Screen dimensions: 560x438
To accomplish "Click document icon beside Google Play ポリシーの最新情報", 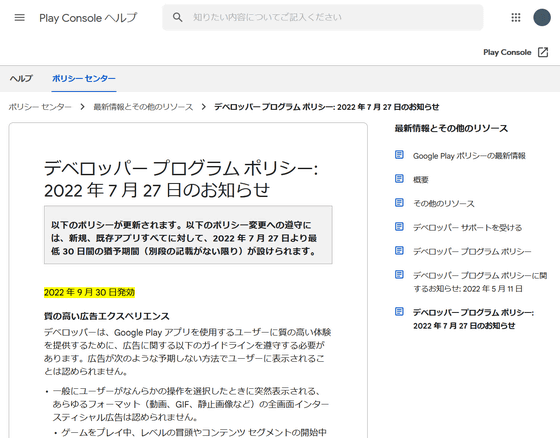I will click(x=399, y=155).
